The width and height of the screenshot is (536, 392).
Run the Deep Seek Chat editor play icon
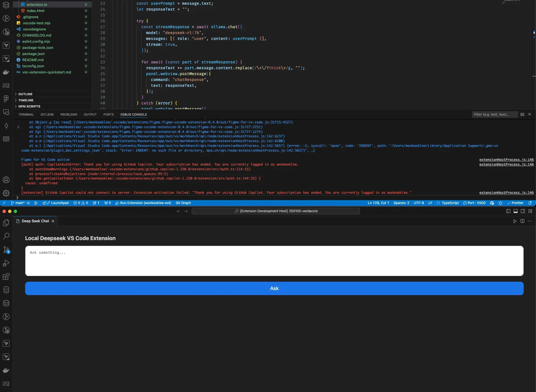pyautogui.click(x=515, y=221)
